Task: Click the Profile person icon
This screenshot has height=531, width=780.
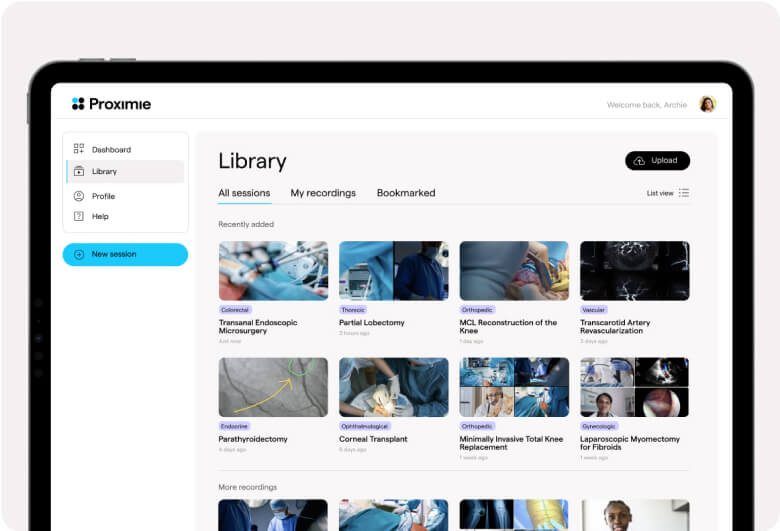Action: (x=79, y=196)
